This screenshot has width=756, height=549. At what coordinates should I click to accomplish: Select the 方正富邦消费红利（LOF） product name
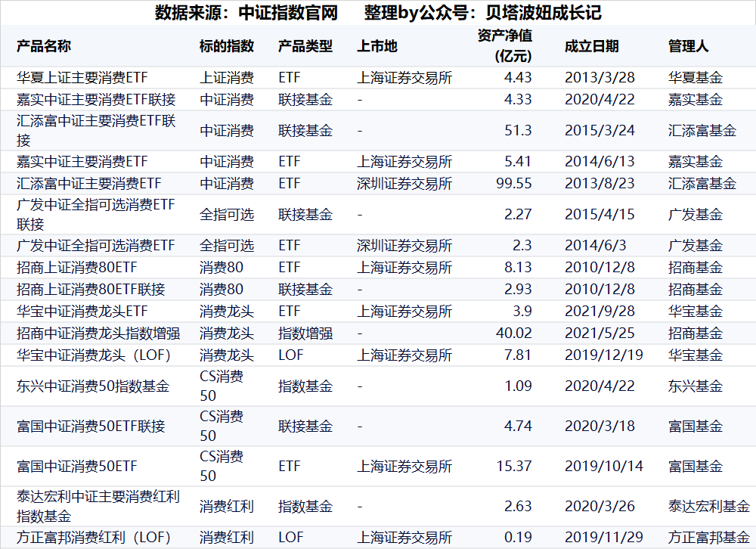pos(94,537)
